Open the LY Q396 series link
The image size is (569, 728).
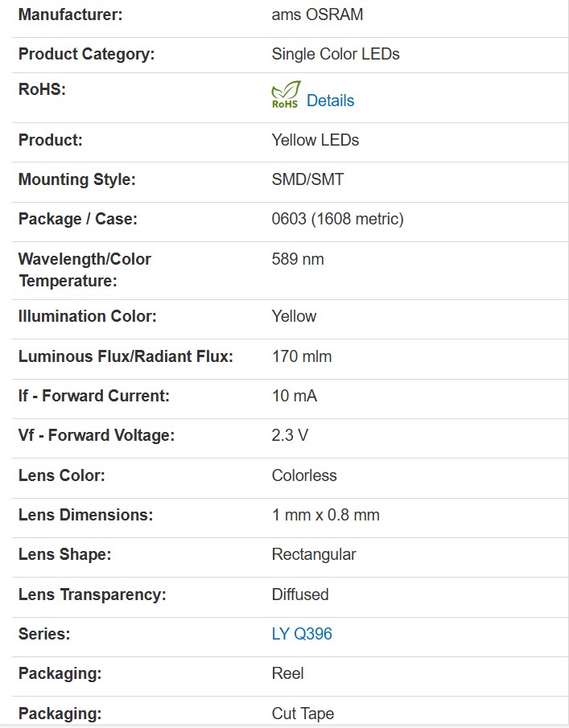(302, 634)
